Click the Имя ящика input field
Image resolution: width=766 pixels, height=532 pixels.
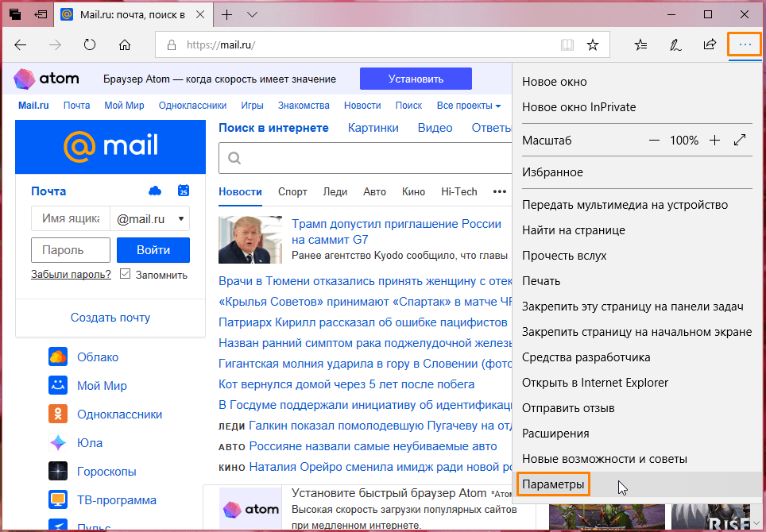[71, 218]
